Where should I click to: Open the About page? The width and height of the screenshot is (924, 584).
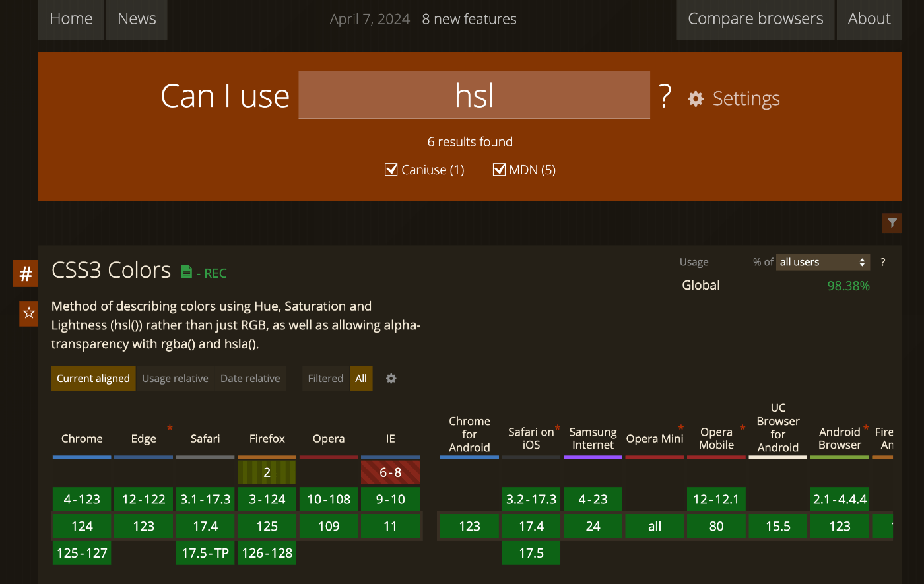(x=869, y=19)
